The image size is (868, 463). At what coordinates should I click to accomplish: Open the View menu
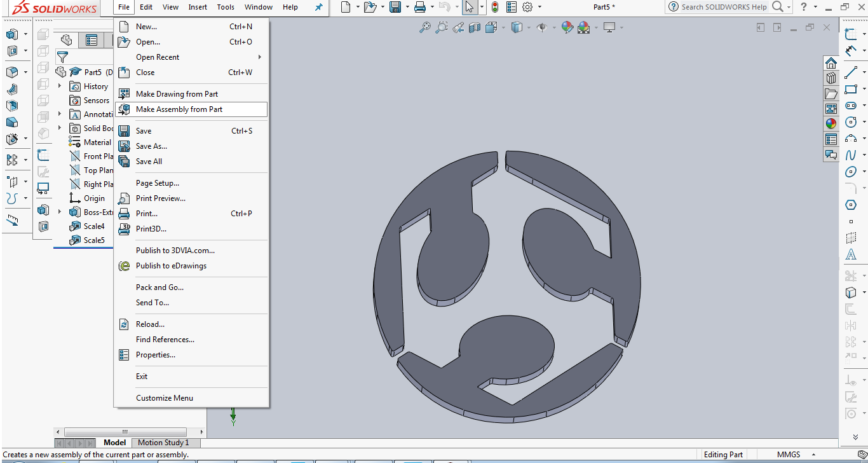click(170, 7)
